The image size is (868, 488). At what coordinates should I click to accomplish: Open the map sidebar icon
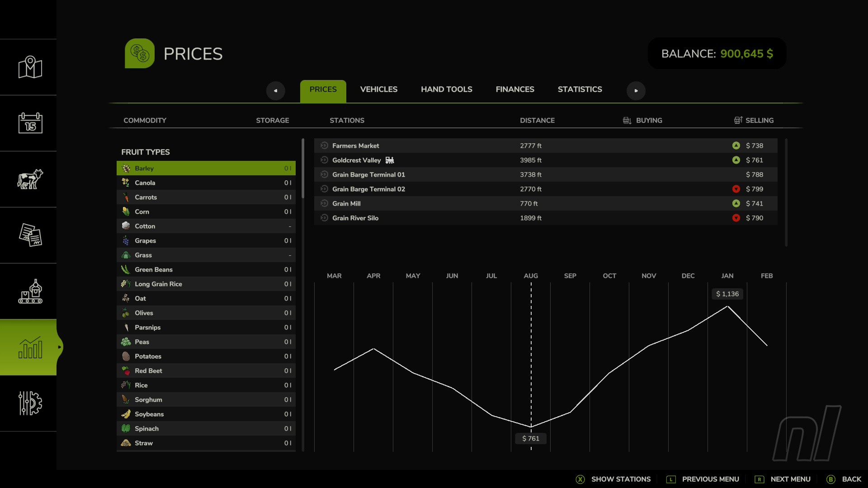click(x=30, y=67)
